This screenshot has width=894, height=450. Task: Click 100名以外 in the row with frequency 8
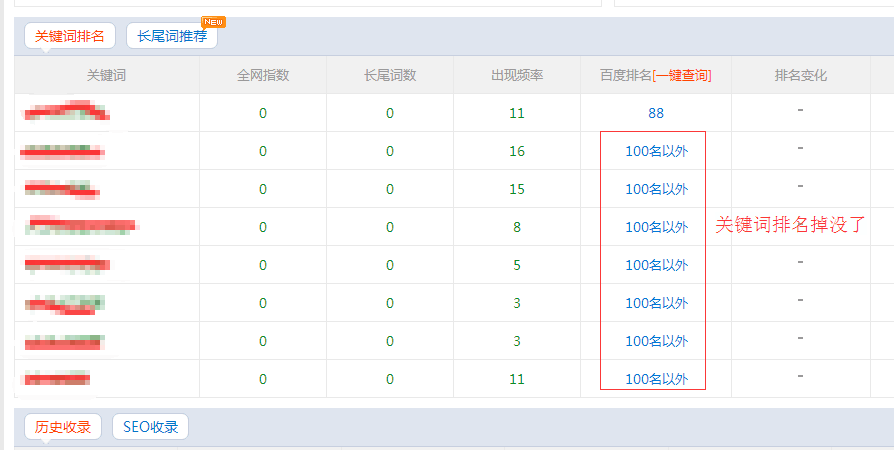[x=656, y=227]
